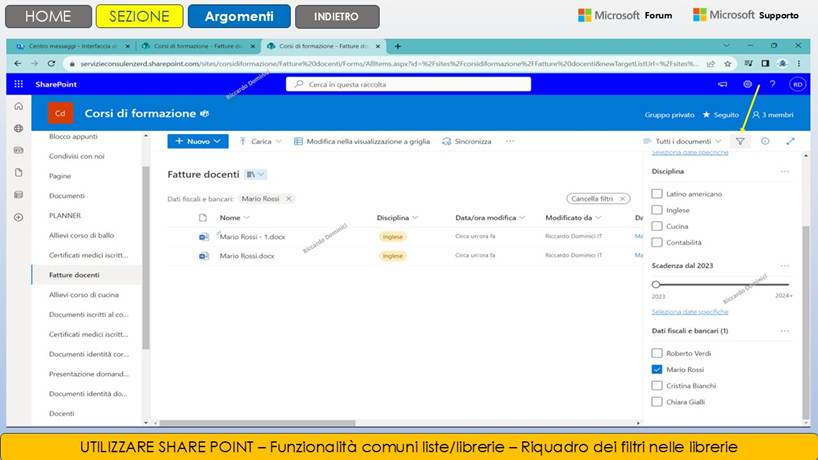Check the Contabilità discipline filter
The image size is (818, 460).
[657, 242]
